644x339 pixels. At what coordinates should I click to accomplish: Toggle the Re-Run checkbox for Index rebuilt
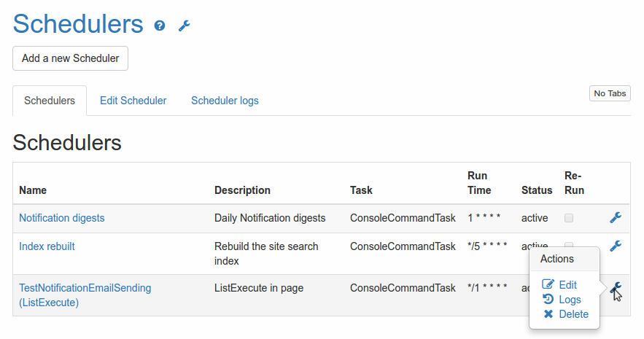(x=569, y=246)
